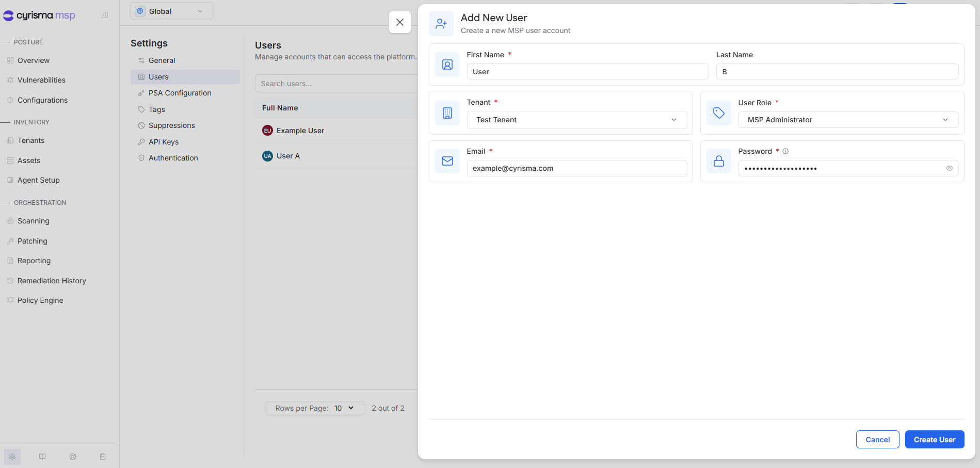Click the password info icon
This screenshot has height=468, width=980.
[x=785, y=151]
